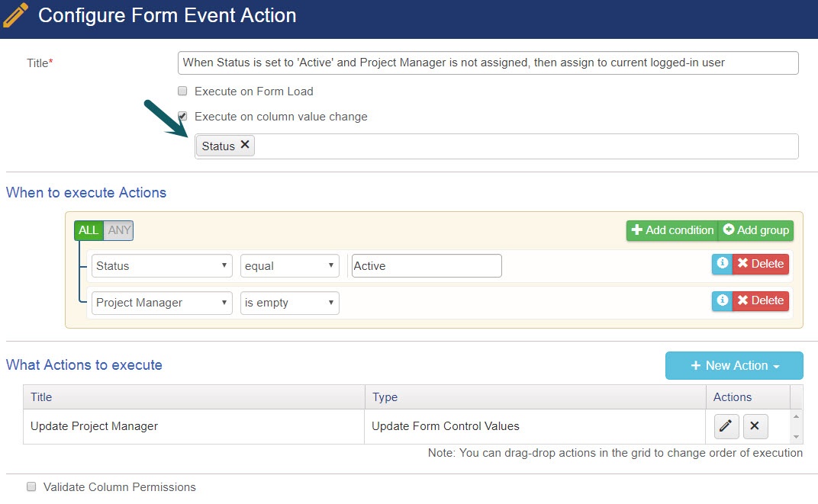Delete Update Project Manager action with X icon
This screenshot has width=818, height=504.
[x=755, y=427]
